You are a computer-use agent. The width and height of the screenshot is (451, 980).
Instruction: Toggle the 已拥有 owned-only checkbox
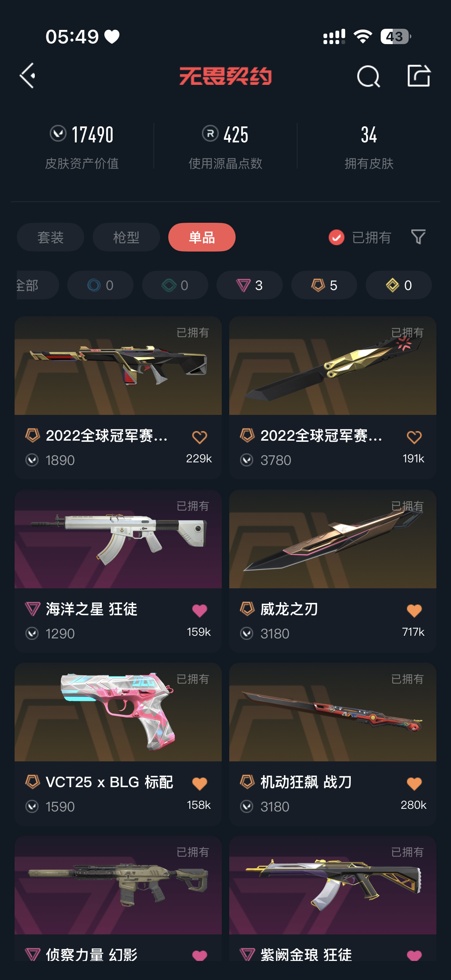coord(336,237)
